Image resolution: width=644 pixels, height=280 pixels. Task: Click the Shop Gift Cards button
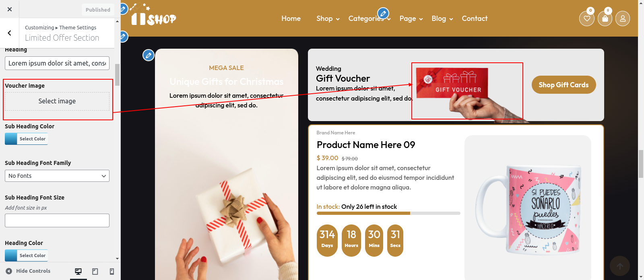coord(563,85)
